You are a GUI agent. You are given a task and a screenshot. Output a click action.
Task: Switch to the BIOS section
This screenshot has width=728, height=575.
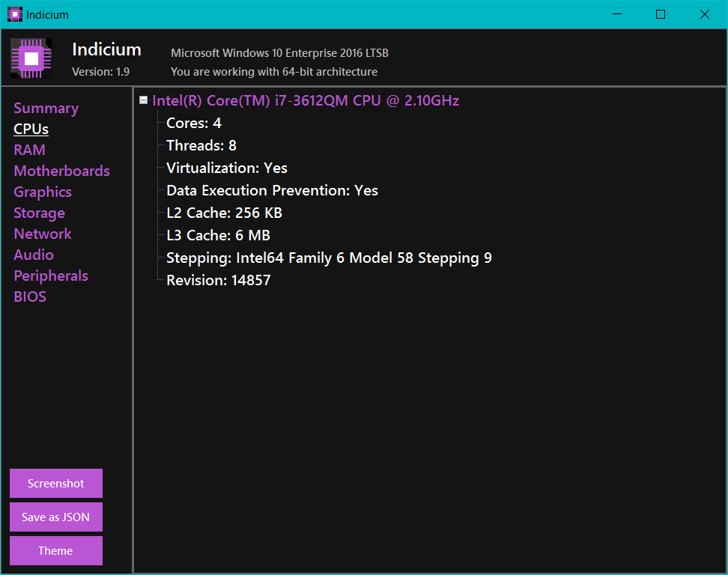pos(30,296)
